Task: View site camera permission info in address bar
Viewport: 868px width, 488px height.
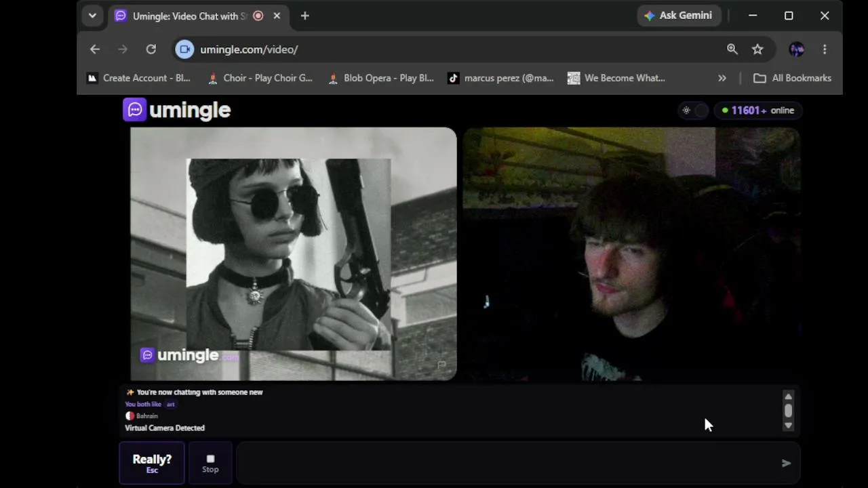Action: (x=185, y=49)
